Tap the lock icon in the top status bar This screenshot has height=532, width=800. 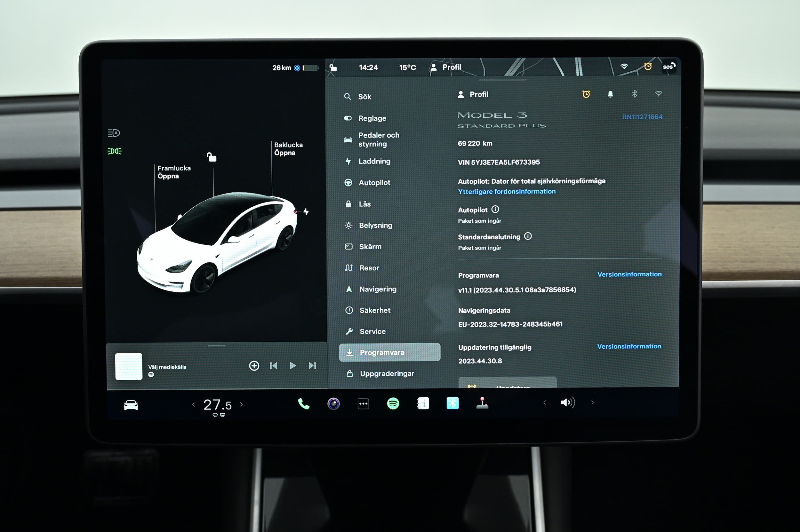[333, 67]
